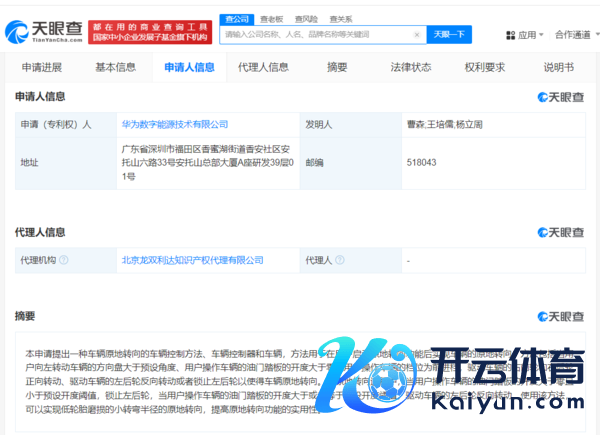
Task: Switch search mode to 查风险
Action: tap(305, 18)
